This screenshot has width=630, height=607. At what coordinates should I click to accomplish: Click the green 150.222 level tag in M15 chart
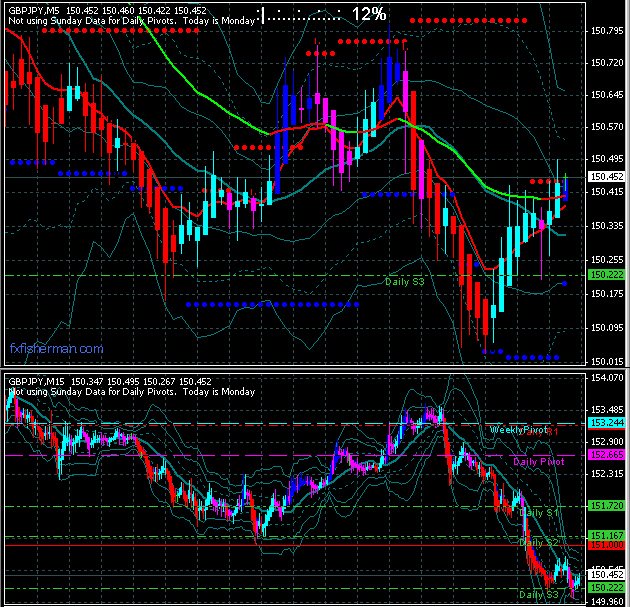[x=607, y=588]
